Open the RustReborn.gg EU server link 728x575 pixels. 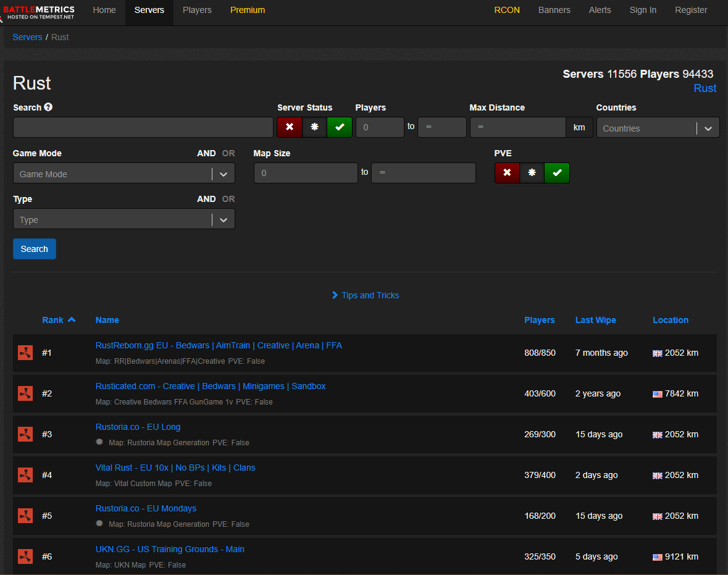tap(219, 346)
